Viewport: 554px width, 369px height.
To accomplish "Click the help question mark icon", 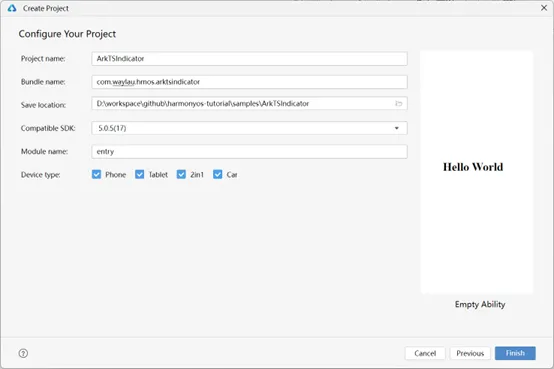I will tap(23, 353).
